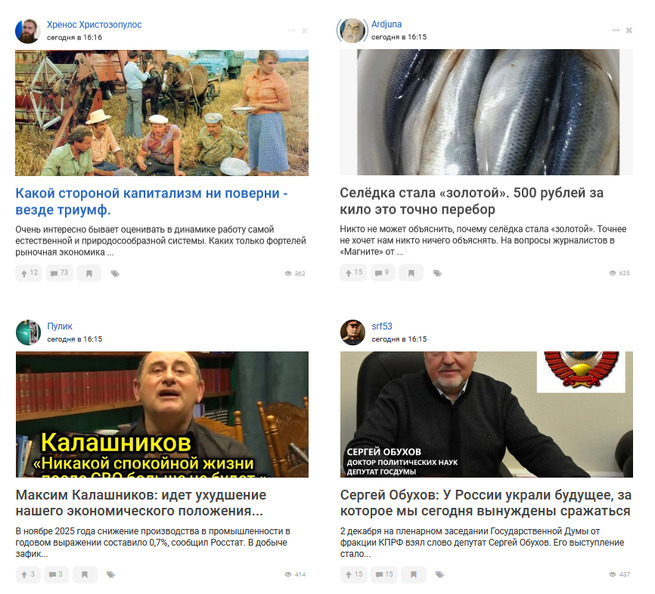Open author profile Ardjuna
This screenshot has width=655, height=594.
(386, 24)
